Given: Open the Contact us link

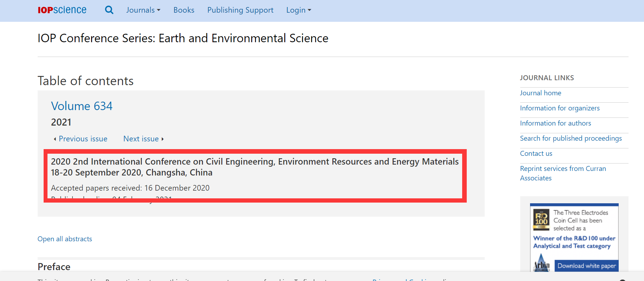Looking at the screenshot, I should click(536, 153).
